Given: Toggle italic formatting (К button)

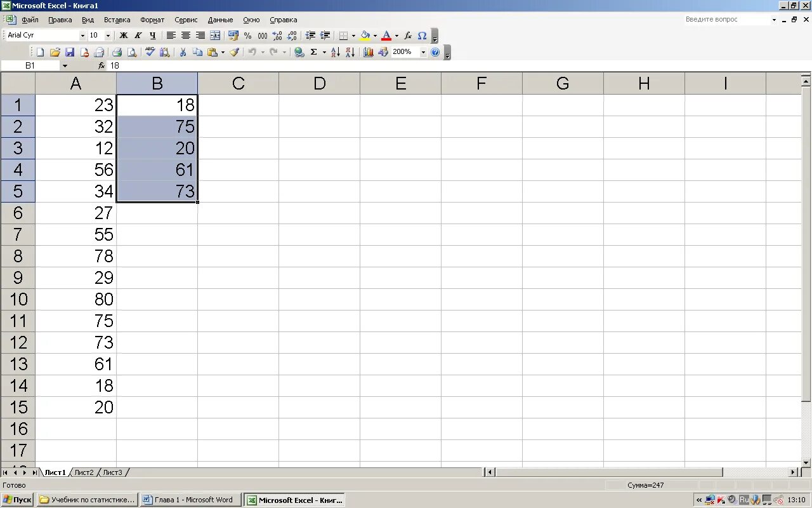Looking at the screenshot, I should [x=138, y=36].
